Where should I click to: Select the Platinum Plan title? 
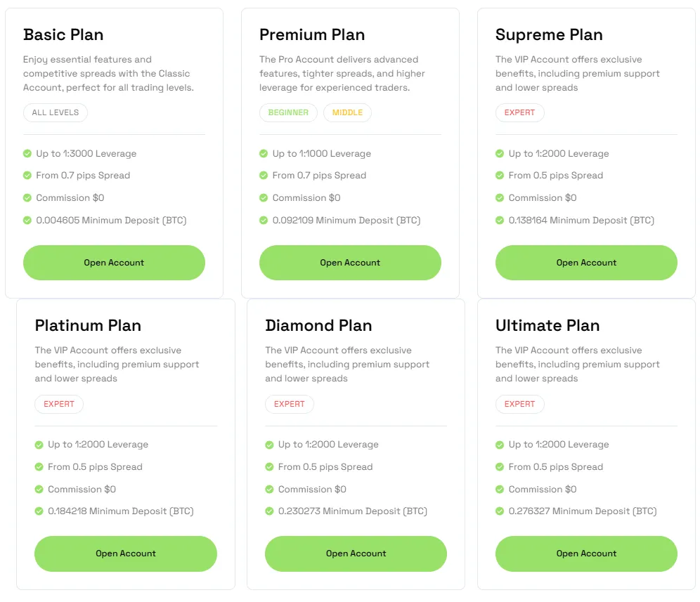coord(88,325)
